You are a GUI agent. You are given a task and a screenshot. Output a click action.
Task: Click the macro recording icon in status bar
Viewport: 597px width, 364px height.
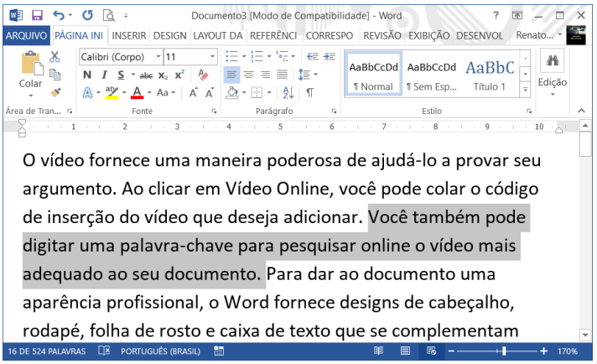tap(219, 351)
